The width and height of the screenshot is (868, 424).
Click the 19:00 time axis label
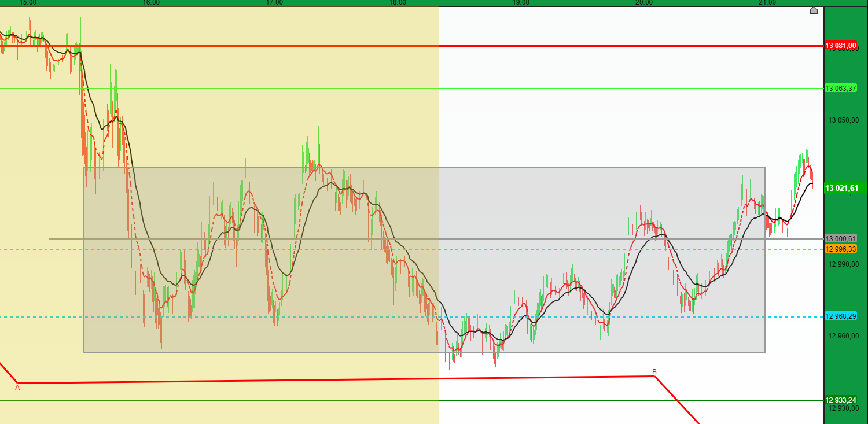point(521,3)
